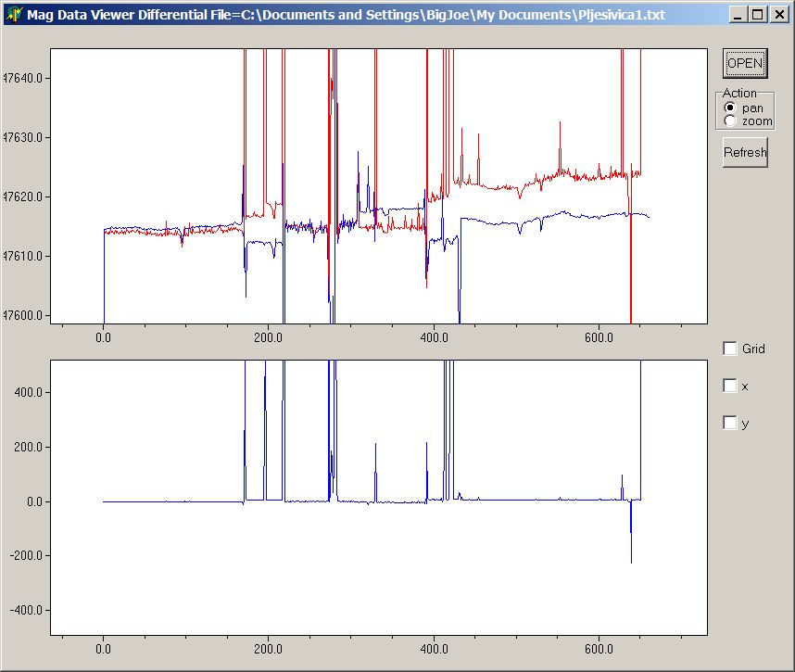Toggle the x checkbox
Screen dimensions: 795x672
tap(731, 386)
